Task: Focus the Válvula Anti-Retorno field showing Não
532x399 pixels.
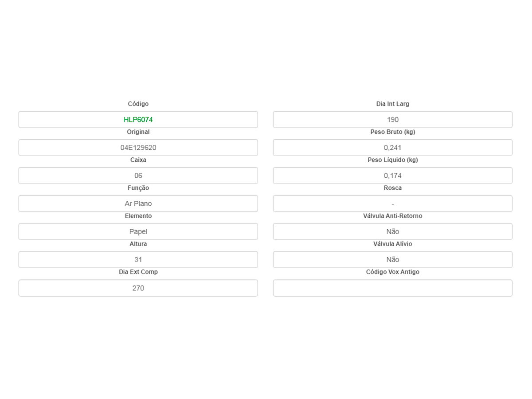Action: 392,231
